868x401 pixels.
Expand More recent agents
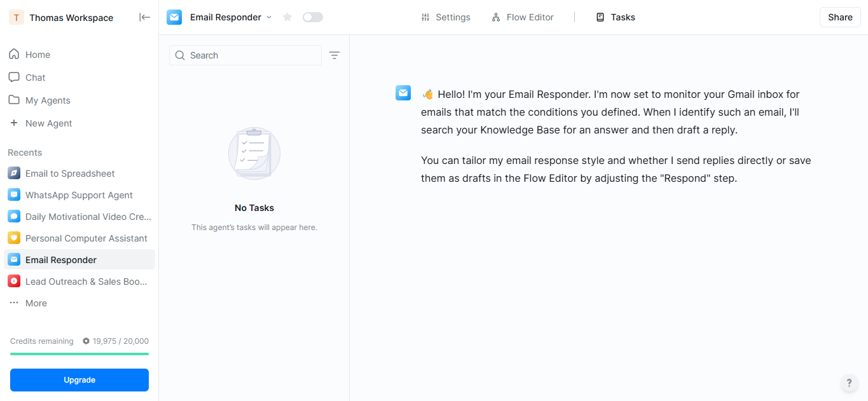(x=36, y=303)
